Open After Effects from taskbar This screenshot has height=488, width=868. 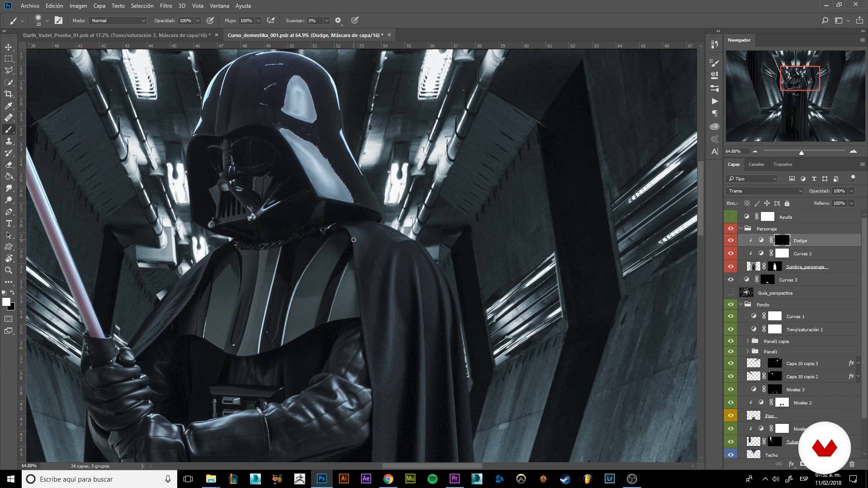pyautogui.click(x=366, y=479)
